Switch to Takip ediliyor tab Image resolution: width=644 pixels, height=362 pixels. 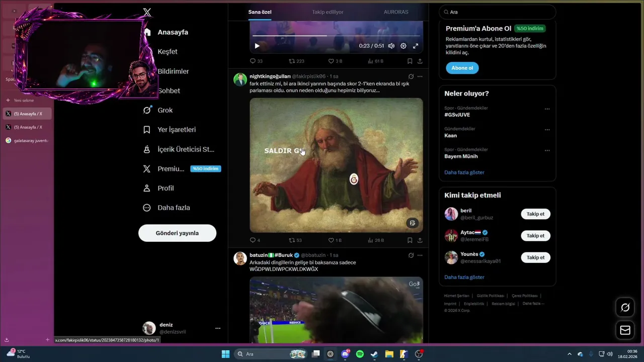pos(328,12)
